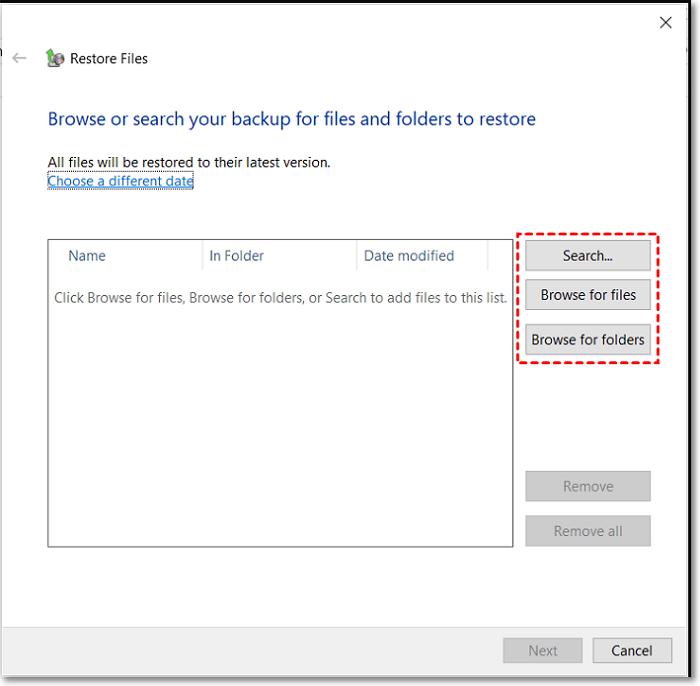Image resolution: width=700 pixels, height=686 pixels.
Task: Click the greyed-out Remove button
Action: [588, 487]
